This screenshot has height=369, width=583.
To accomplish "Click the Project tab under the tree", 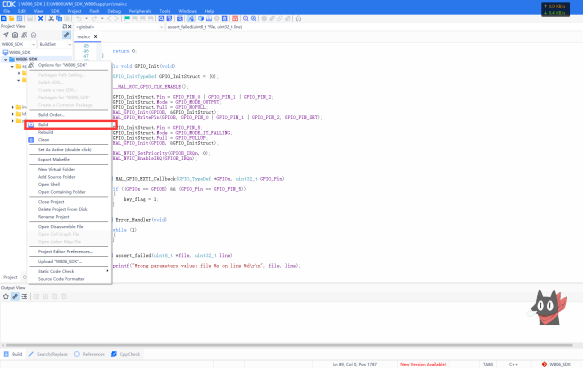I will [10, 277].
